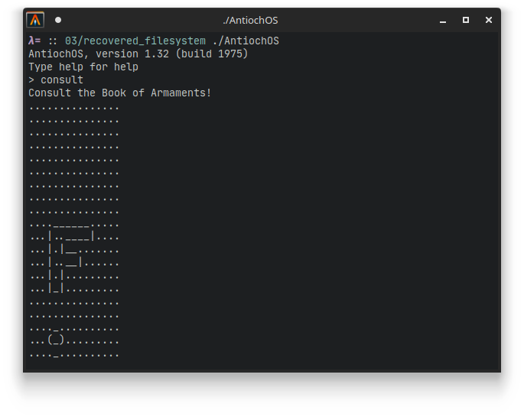
Task: Click the ./AntiochOS command in prompt line
Action: pos(246,41)
